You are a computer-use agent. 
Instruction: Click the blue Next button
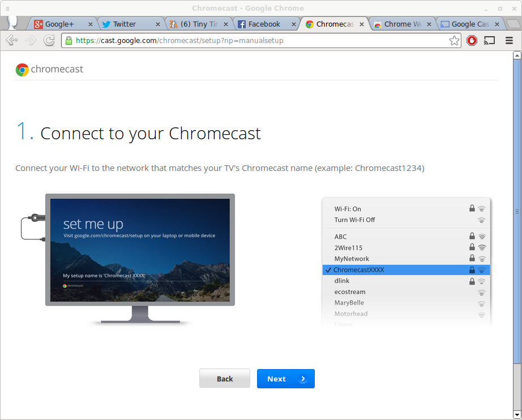click(x=286, y=379)
